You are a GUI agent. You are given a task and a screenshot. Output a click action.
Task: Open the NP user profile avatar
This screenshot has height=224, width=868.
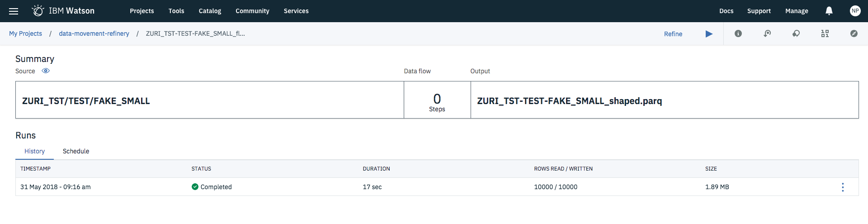click(x=855, y=11)
